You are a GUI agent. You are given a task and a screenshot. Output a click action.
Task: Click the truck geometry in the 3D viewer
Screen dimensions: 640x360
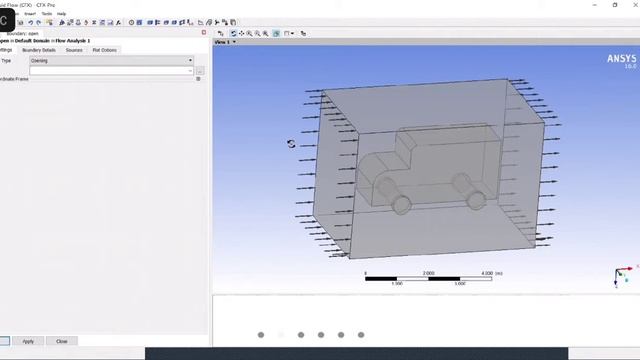pyautogui.click(x=429, y=168)
